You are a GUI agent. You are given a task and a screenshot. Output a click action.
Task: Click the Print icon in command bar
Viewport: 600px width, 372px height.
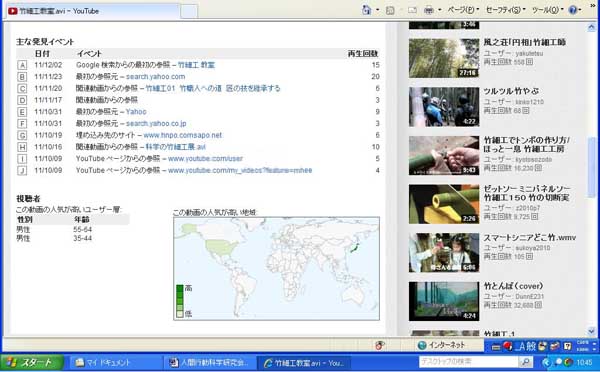429,10
